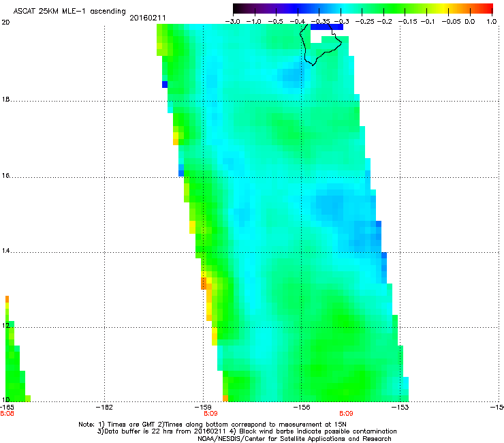
Task: Click the -0.3 color scale label
Action: [x=342, y=22]
